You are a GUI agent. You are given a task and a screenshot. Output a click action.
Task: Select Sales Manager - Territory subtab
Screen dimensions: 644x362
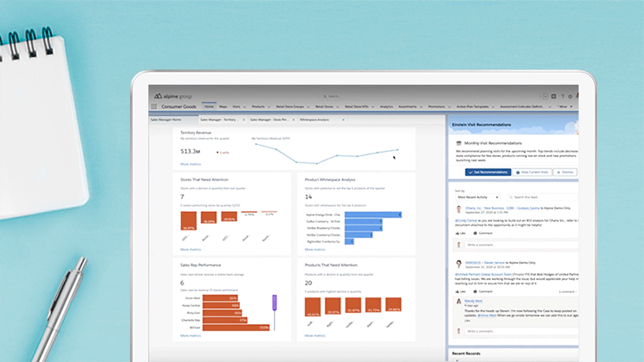click(220, 120)
